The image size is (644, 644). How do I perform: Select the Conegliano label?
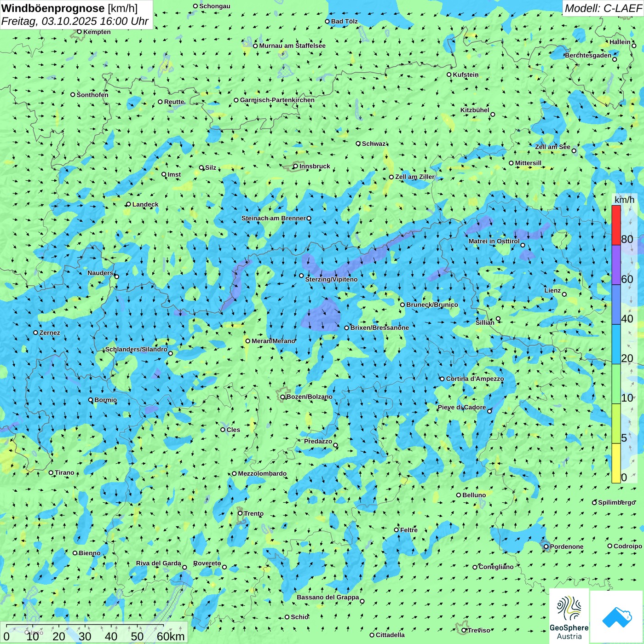496,567
